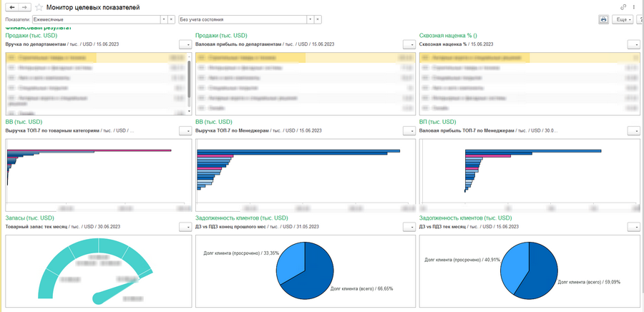Open the Без учета состояния dropdown list
Image resolution: width=644 pixels, height=312 pixels.
[x=311, y=19]
